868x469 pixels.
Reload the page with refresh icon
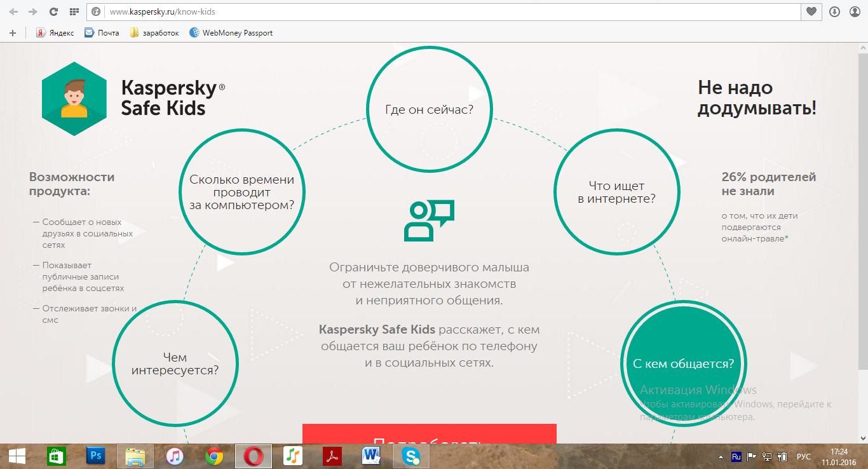pyautogui.click(x=54, y=11)
